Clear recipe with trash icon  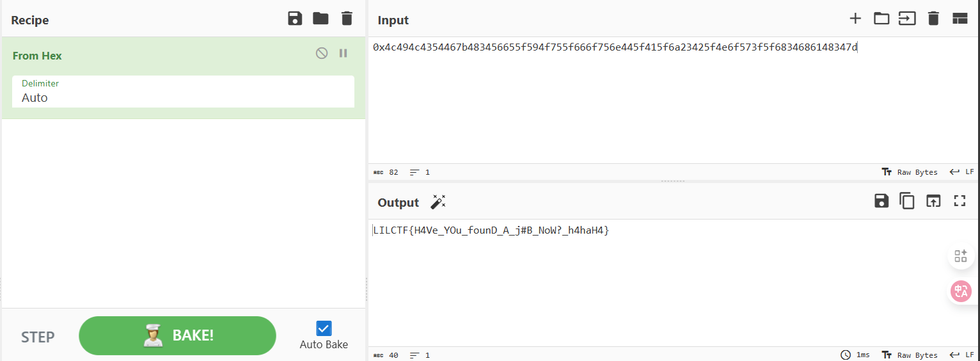347,19
